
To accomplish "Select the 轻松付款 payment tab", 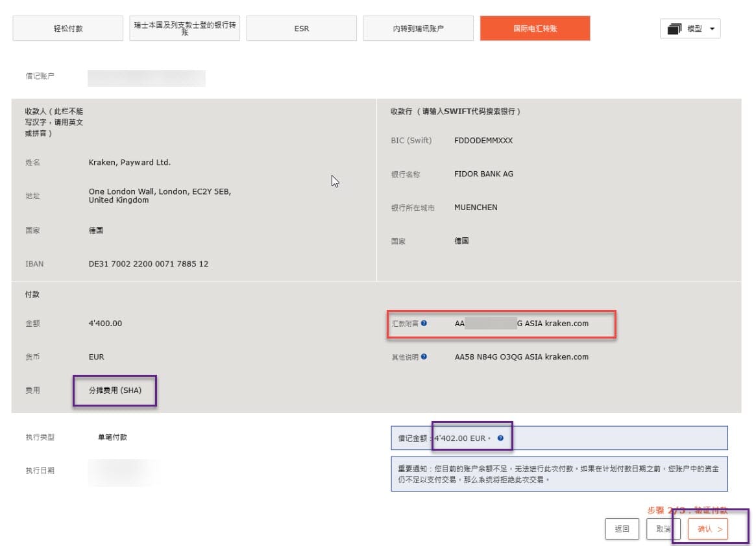I will [x=67, y=28].
